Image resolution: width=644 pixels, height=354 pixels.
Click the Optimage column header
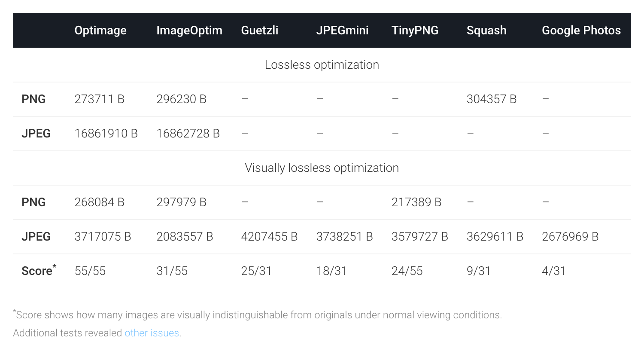point(100,30)
